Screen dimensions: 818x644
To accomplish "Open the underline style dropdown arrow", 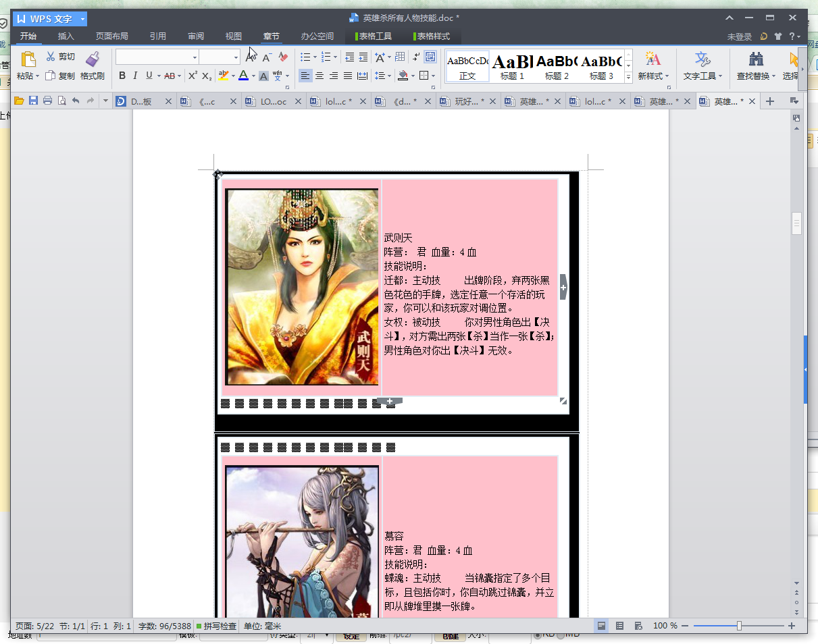I will (x=157, y=76).
